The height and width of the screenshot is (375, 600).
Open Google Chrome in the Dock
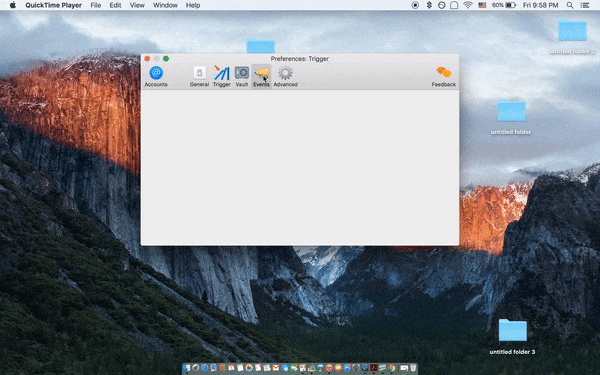click(391, 368)
